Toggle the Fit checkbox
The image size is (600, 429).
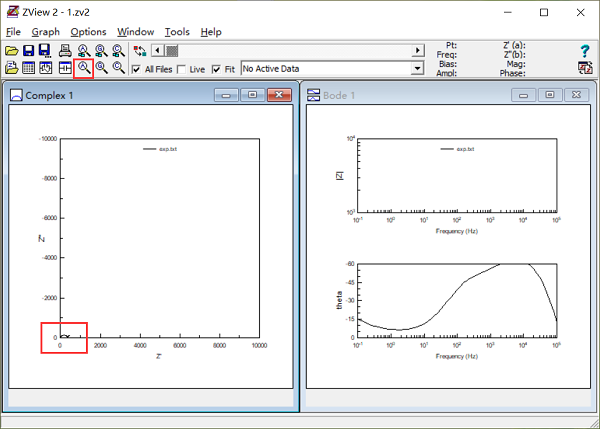(x=217, y=69)
